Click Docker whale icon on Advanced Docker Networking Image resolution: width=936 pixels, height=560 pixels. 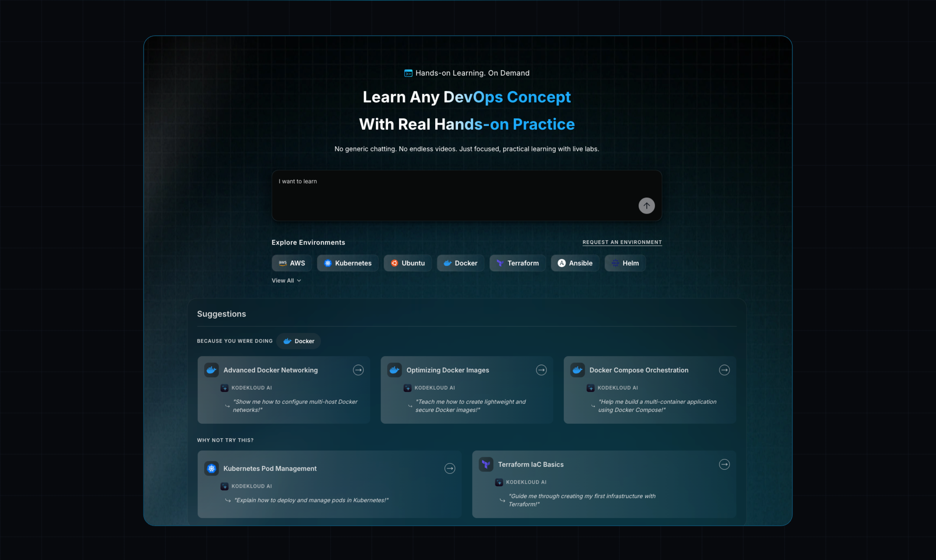click(x=212, y=370)
